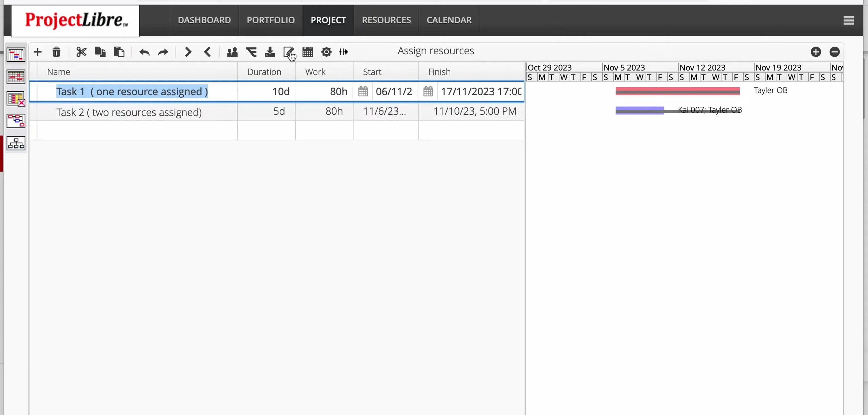The width and height of the screenshot is (868, 415).
Task: Open the settings gear icon
Action: [x=326, y=52]
